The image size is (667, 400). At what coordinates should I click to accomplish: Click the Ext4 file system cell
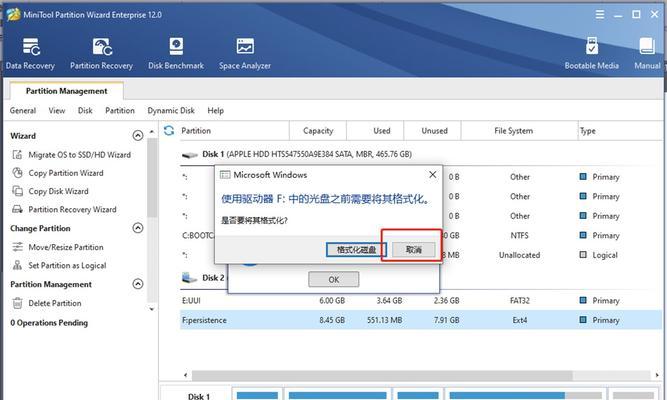(x=519, y=320)
